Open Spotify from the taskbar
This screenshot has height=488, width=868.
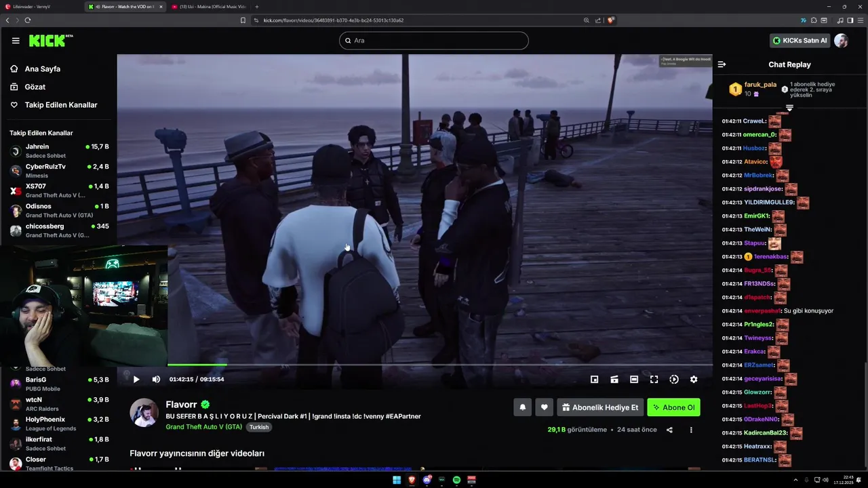click(456, 480)
